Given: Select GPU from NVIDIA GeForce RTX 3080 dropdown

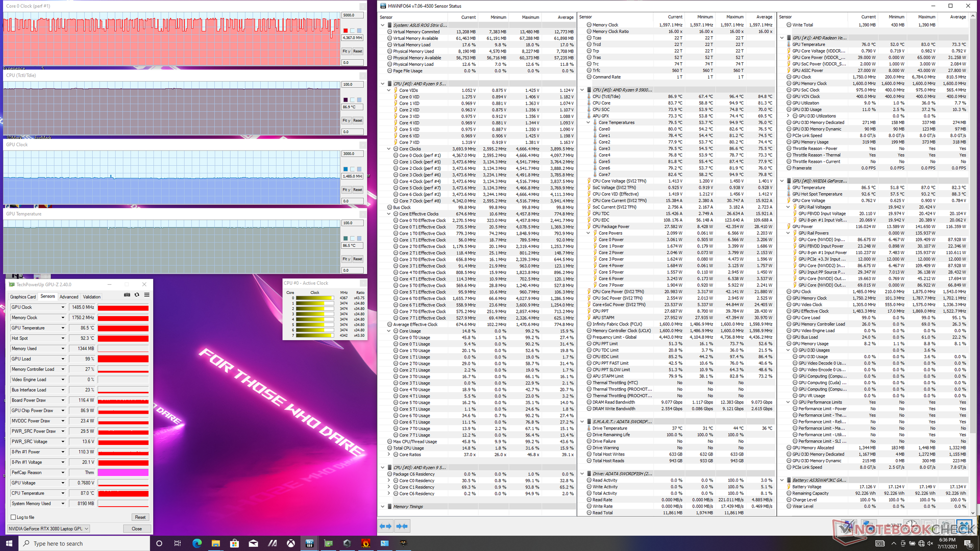Looking at the screenshot, I should click(x=48, y=529).
